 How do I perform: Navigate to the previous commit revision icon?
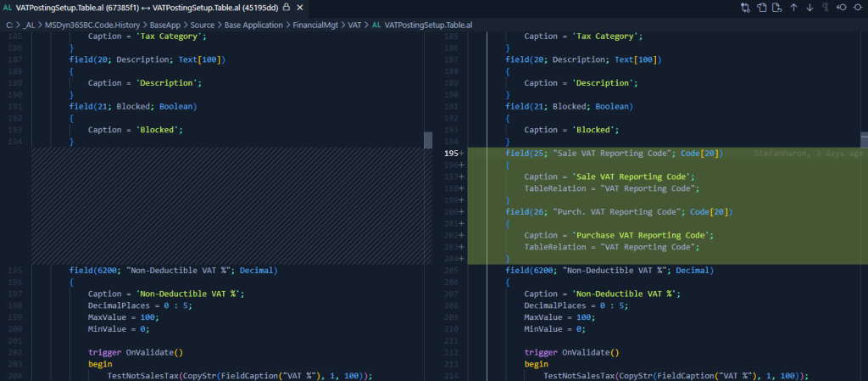[x=841, y=7]
